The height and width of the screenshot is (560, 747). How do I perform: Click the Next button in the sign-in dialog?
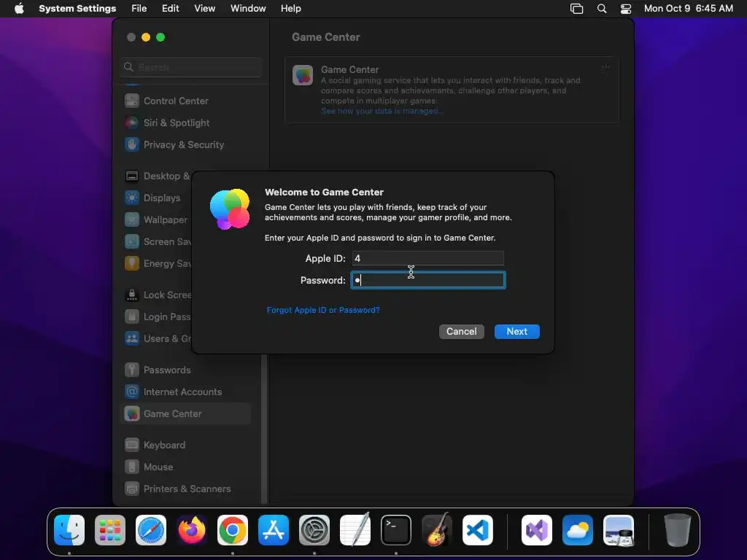(517, 332)
